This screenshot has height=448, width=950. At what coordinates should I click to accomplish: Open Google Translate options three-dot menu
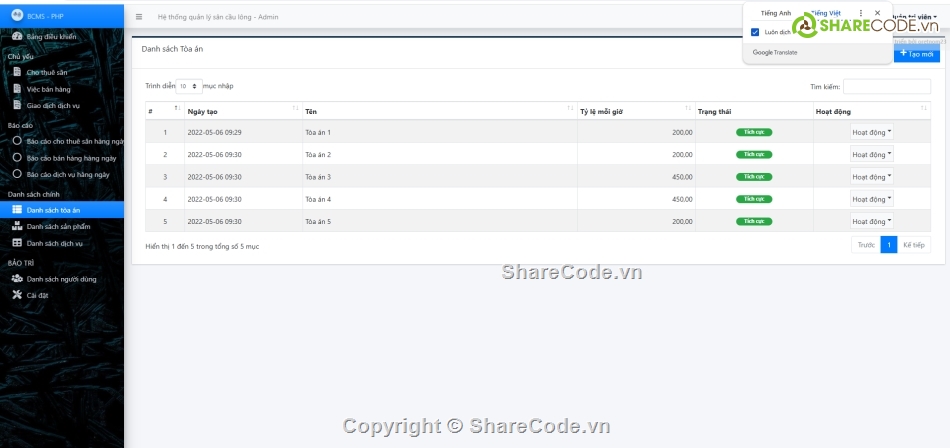(861, 13)
